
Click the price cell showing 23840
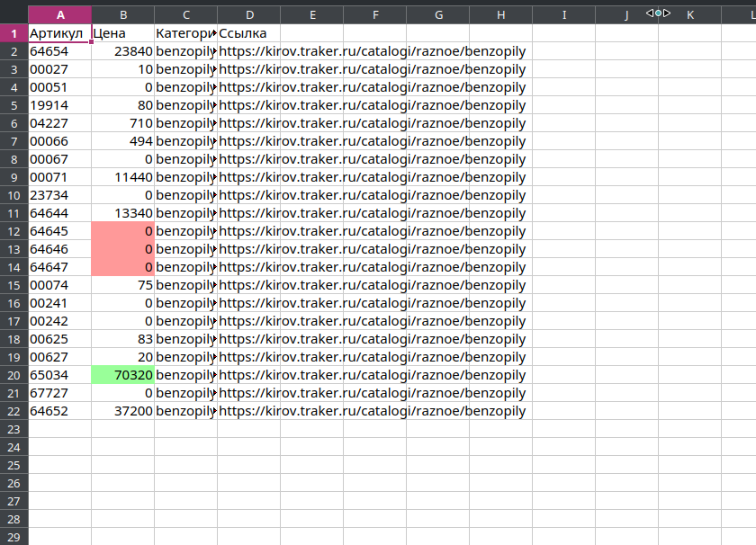pos(122,51)
